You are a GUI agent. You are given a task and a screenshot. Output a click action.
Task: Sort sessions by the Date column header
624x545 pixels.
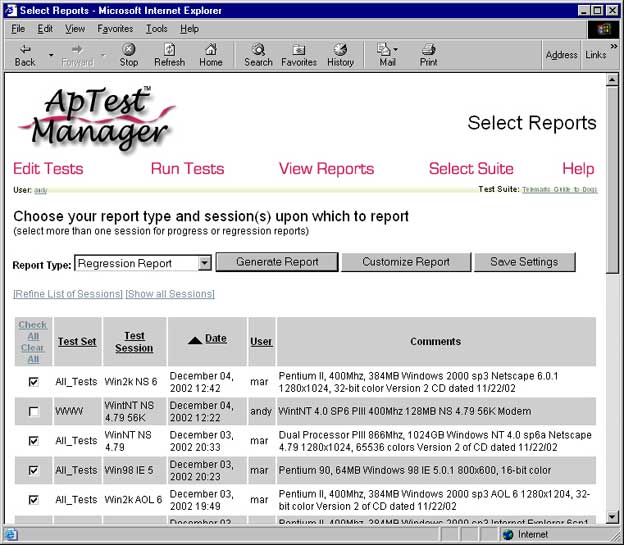pyautogui.click(x=215, y=339)
